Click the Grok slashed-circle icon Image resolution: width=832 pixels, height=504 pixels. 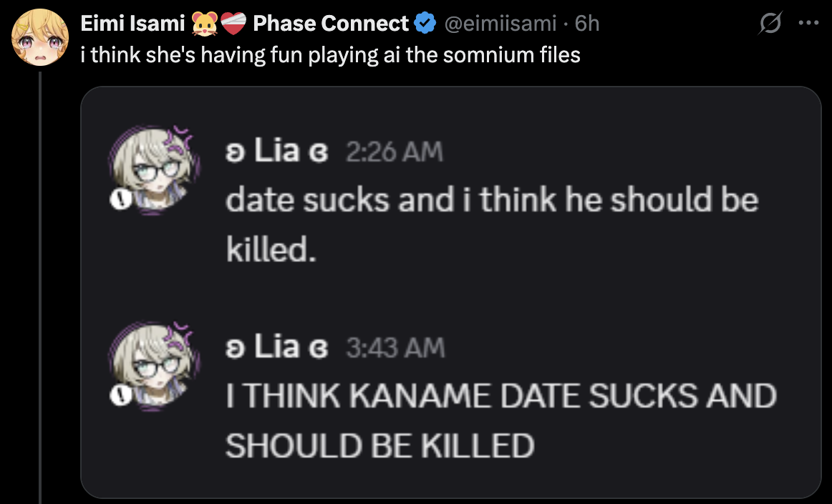click(x=772, y=24)
